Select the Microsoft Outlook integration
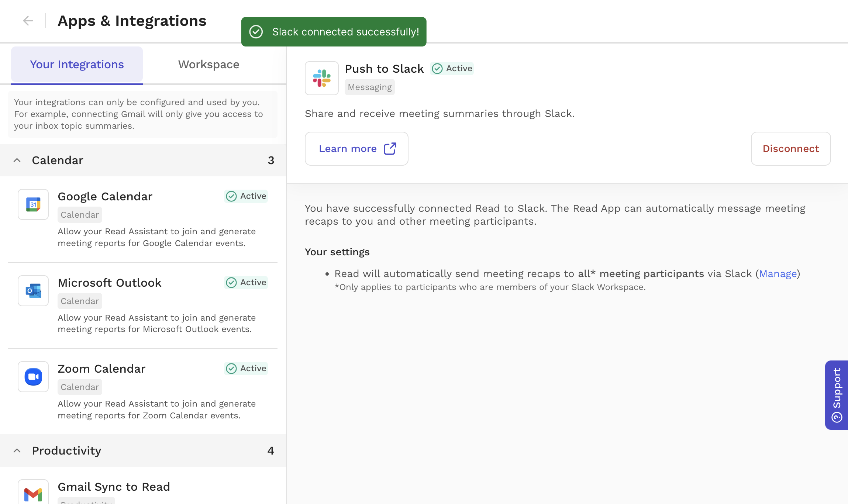The image size is (848, 504). tap(143, 305)
